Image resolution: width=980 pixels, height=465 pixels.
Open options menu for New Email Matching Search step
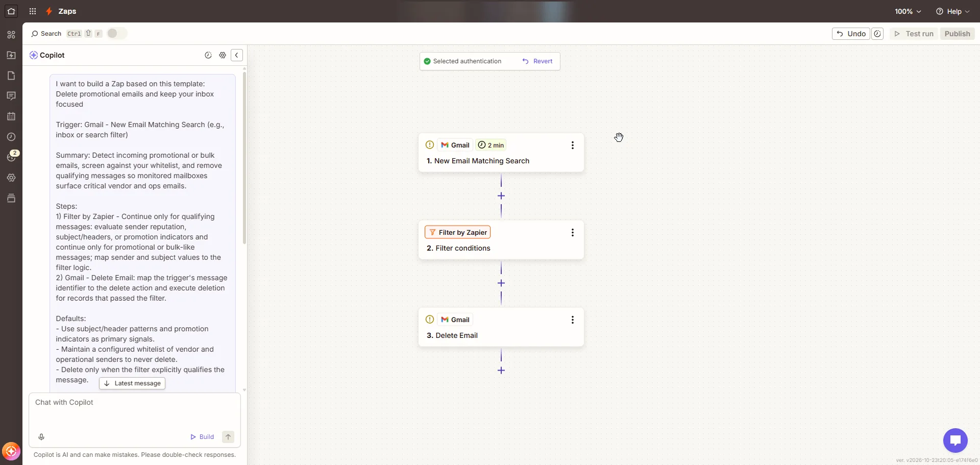point(573,145)
